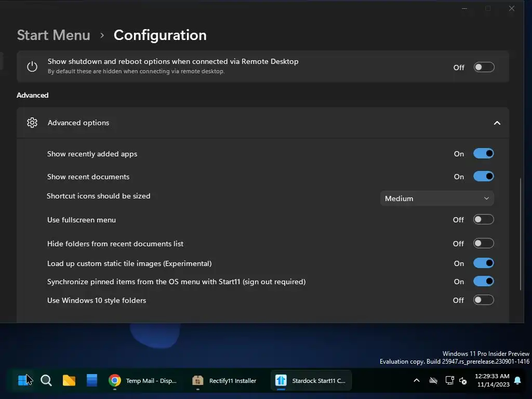Toggle shutdown options via Remote Desktop switch
The width and height of the screenshot is (532, 399).
coord(484,67)
